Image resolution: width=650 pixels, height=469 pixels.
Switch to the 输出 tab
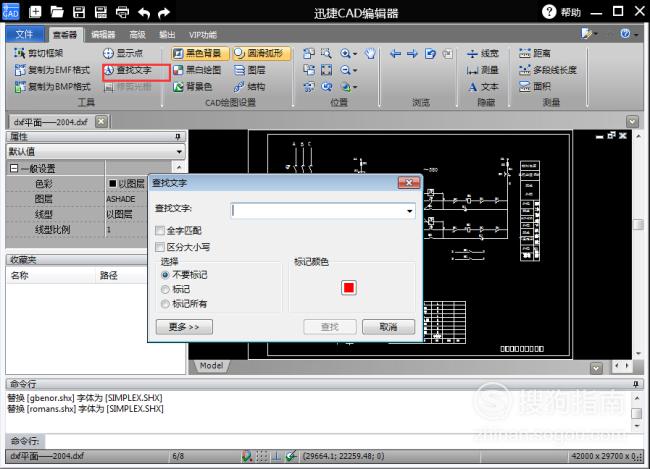167,35
